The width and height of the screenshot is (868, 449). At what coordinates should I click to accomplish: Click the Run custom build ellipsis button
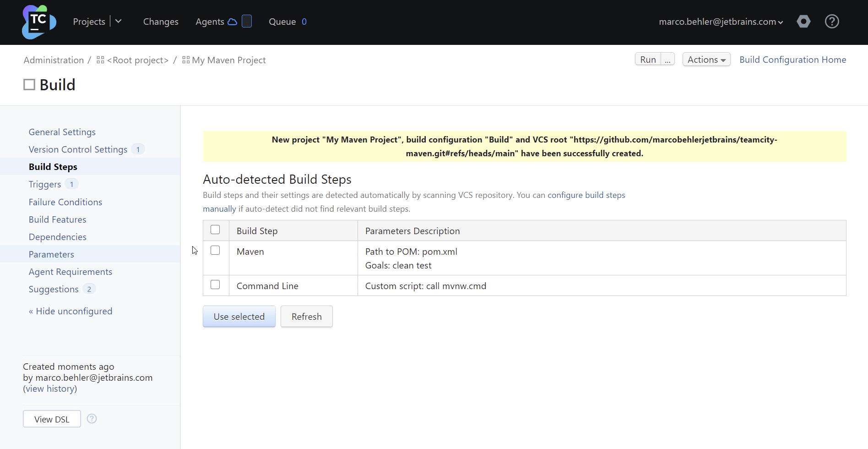(667, 60)
